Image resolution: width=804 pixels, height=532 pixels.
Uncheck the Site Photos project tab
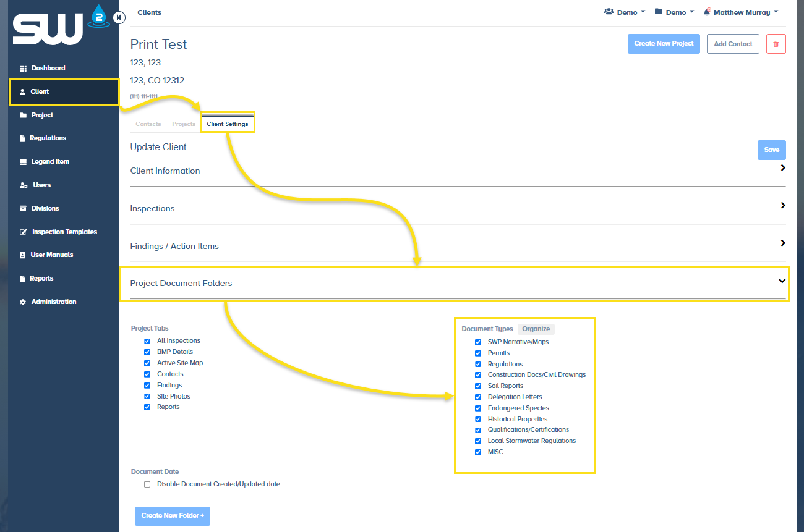click(147, 396)
